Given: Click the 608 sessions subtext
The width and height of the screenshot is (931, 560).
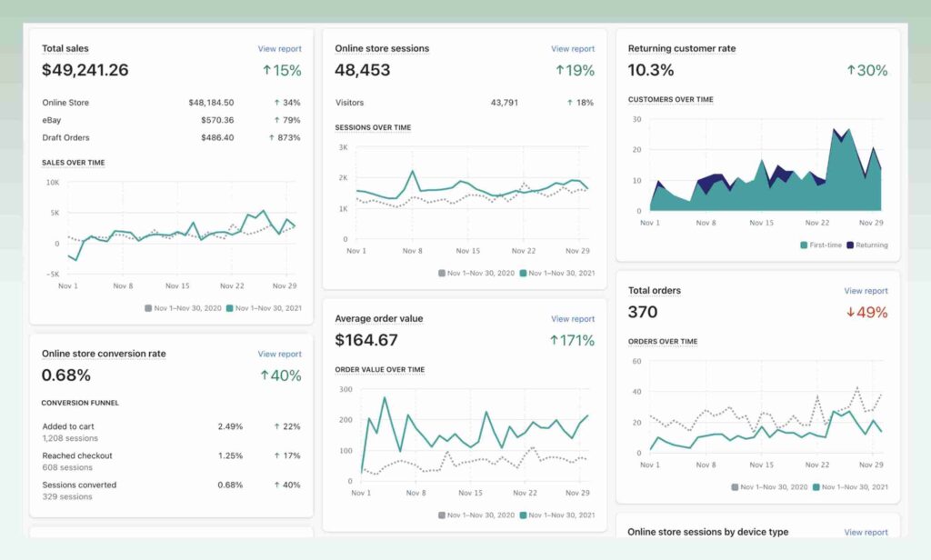Looking at the screenshot, I should 67,468.
